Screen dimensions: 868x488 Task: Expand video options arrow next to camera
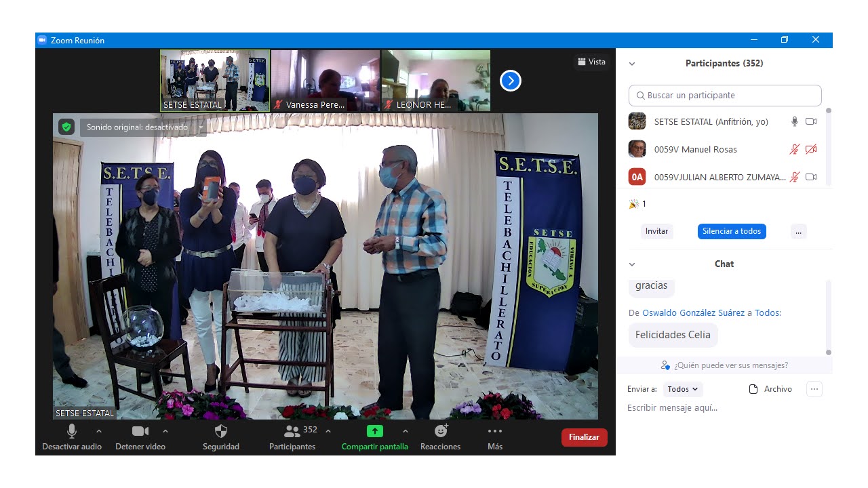tap(165, 431)
